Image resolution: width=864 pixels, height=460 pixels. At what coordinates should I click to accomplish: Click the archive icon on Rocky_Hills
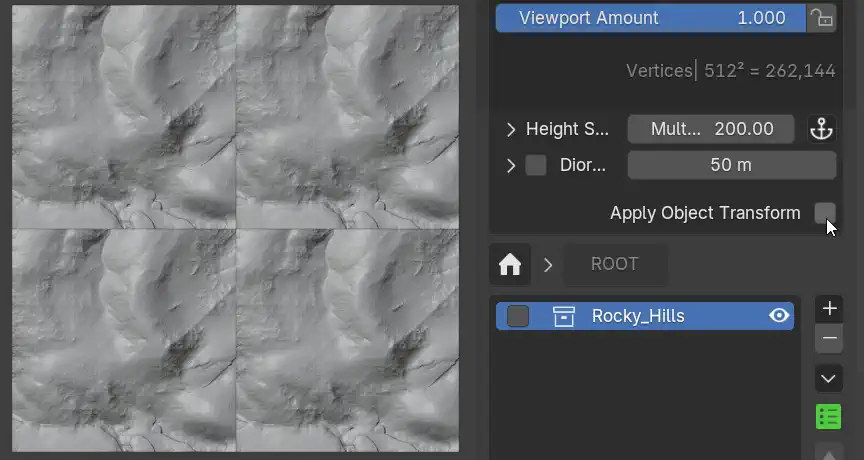pos(564,316)
